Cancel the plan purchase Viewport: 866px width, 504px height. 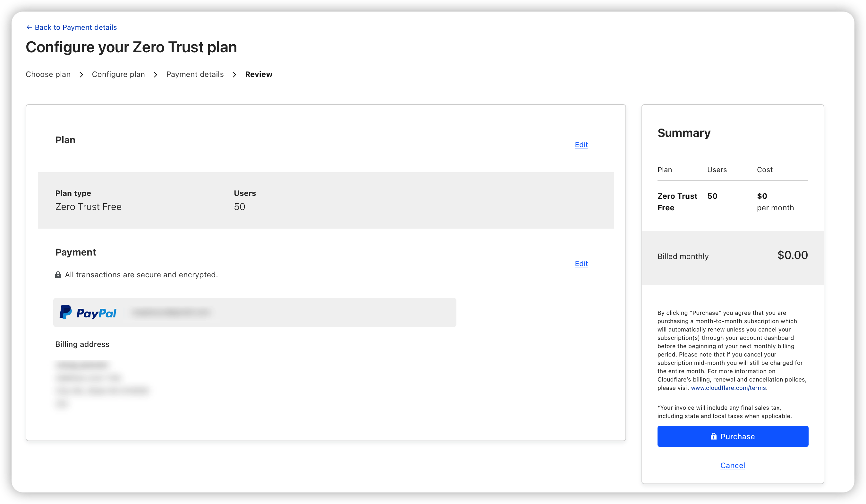point(732,466)
